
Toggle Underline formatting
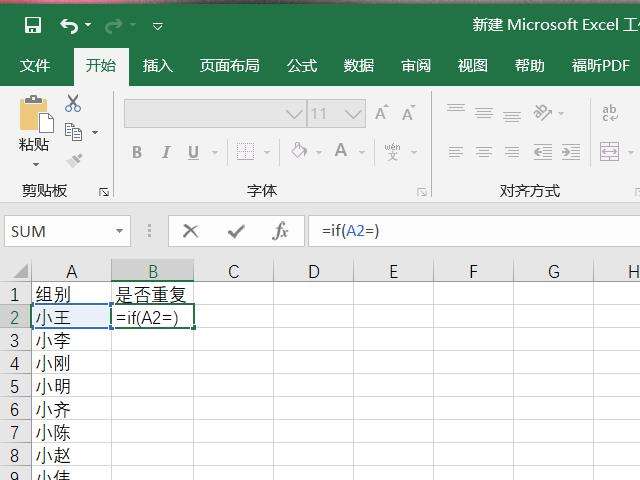(x=191, y=152)
